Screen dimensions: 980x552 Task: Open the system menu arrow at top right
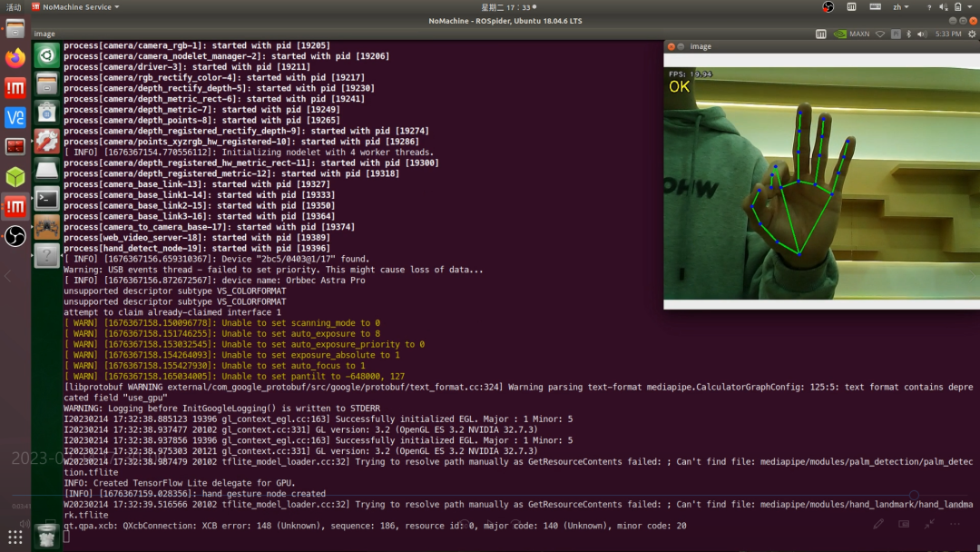(970, 7)
